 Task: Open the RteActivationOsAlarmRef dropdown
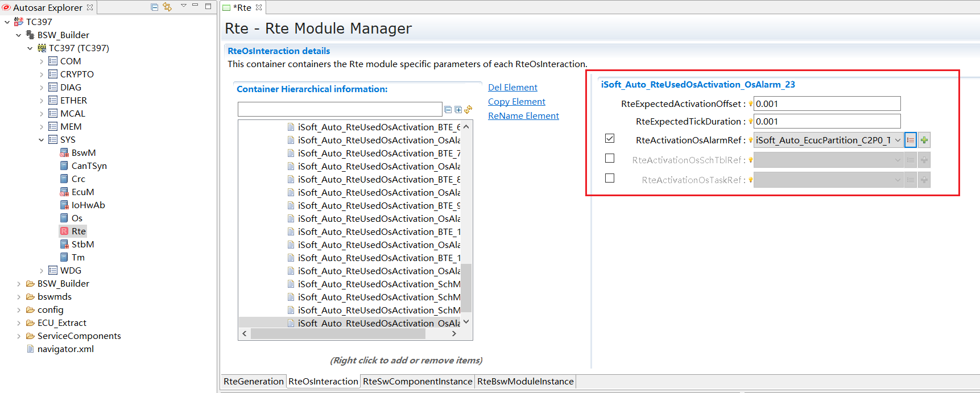[x=898, y=140]
